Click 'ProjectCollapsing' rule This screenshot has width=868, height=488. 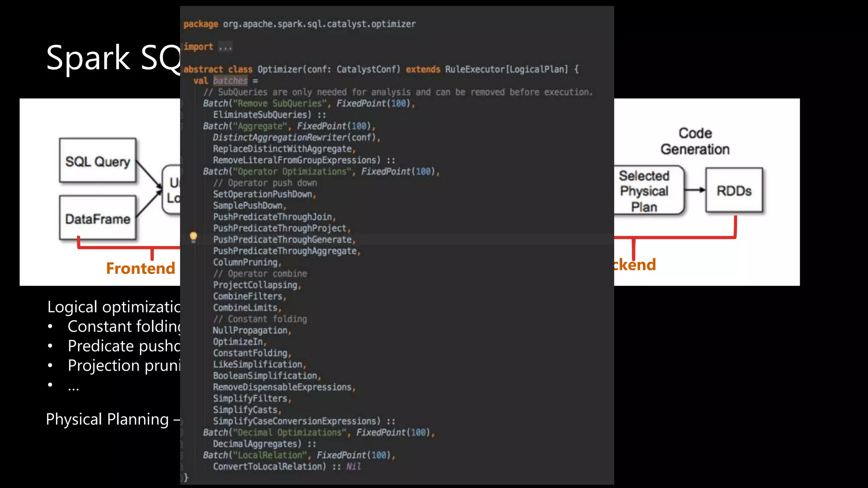[255, 285]
